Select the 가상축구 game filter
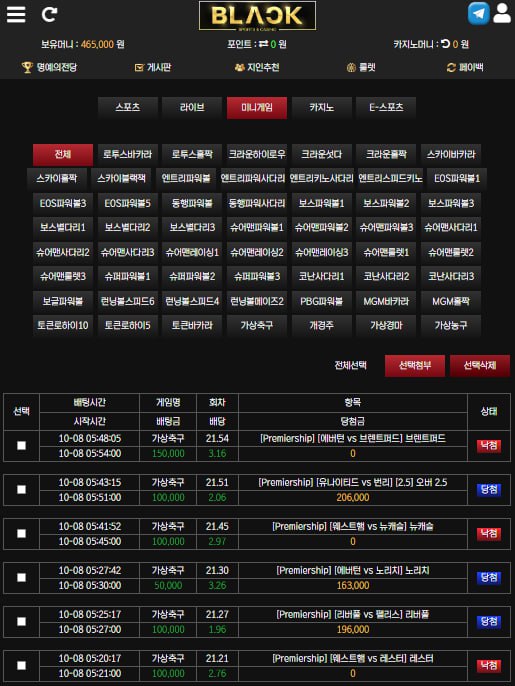This screenshot has width=515, height=686. (x=257, y=326)
